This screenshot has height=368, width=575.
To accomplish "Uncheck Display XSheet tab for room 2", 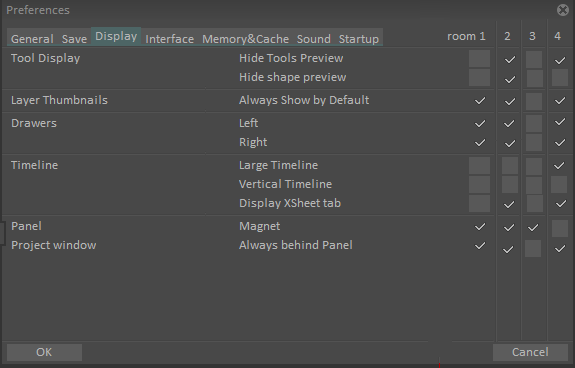I will (509, 204).
